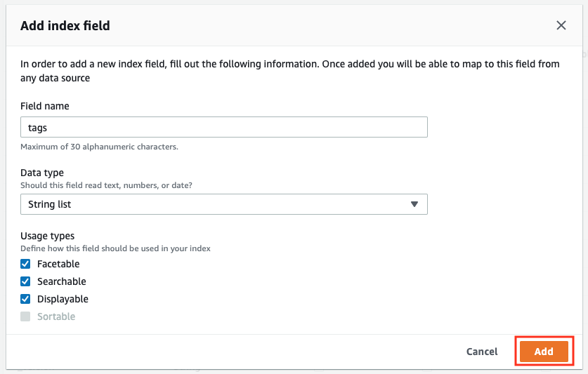Image resolution: width=588 pixels, height=374 pixels.
Task: Click the Maximum of 30 alphanumeric characters hint
Action: tap(99, 147)
